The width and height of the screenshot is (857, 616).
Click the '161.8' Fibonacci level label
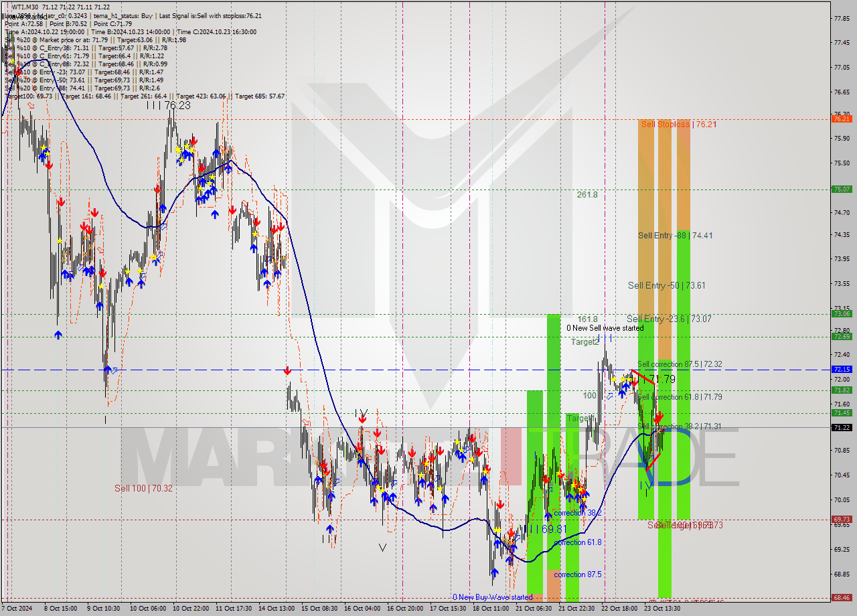click(587, 319)
